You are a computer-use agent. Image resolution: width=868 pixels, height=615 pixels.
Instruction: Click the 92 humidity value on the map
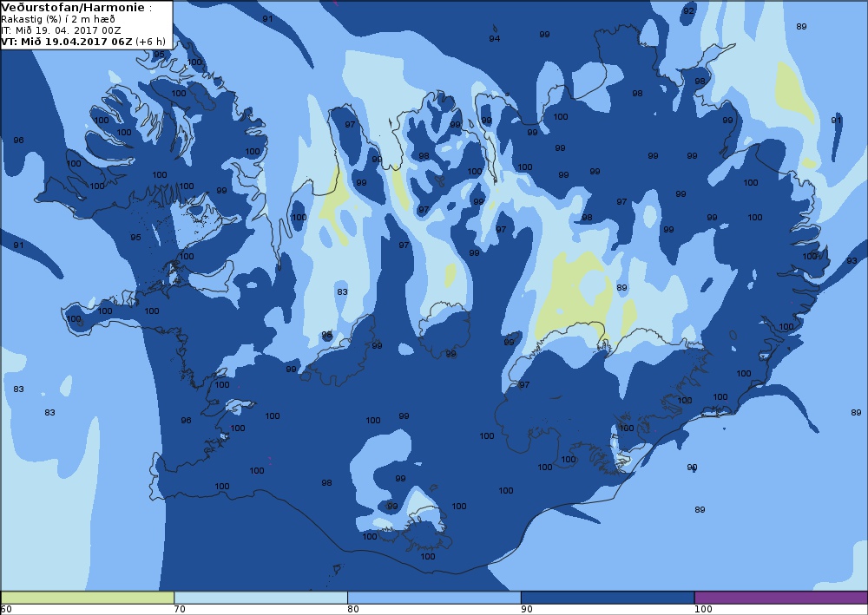(688, 11)
